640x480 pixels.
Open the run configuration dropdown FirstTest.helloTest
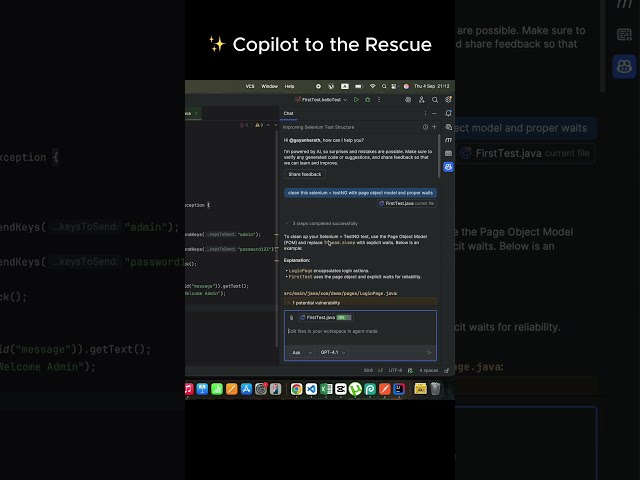tap(321, 100)
